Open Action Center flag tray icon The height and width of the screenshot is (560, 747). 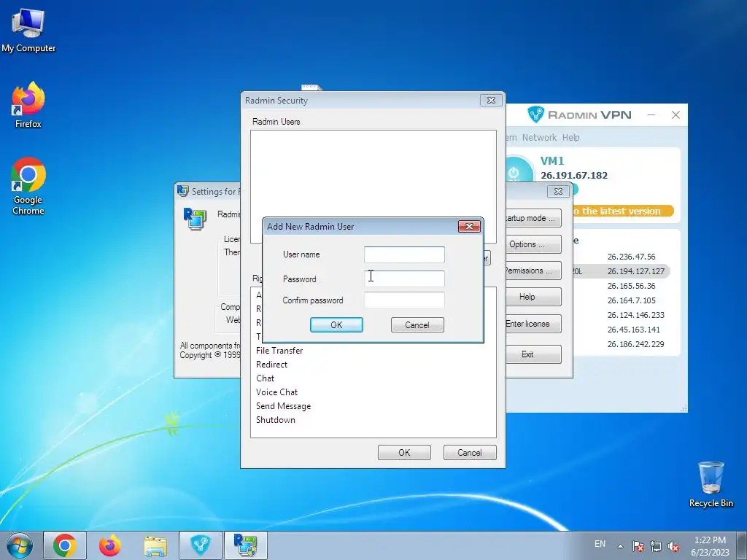[x=638, y=546]
